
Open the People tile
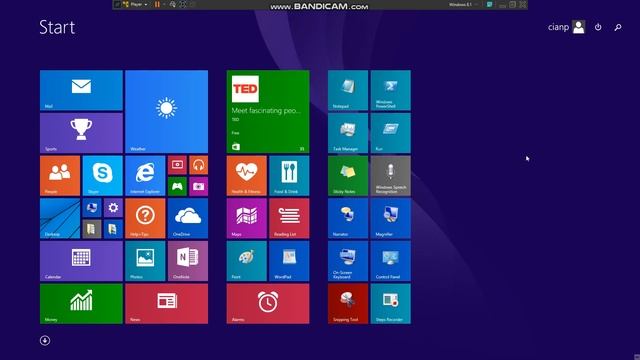(x=60, y=176)
